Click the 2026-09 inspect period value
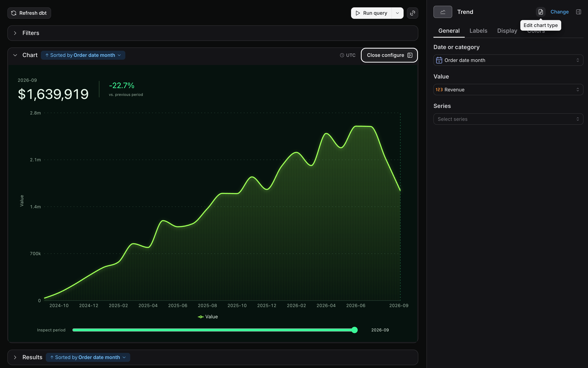 click(380, 330)
